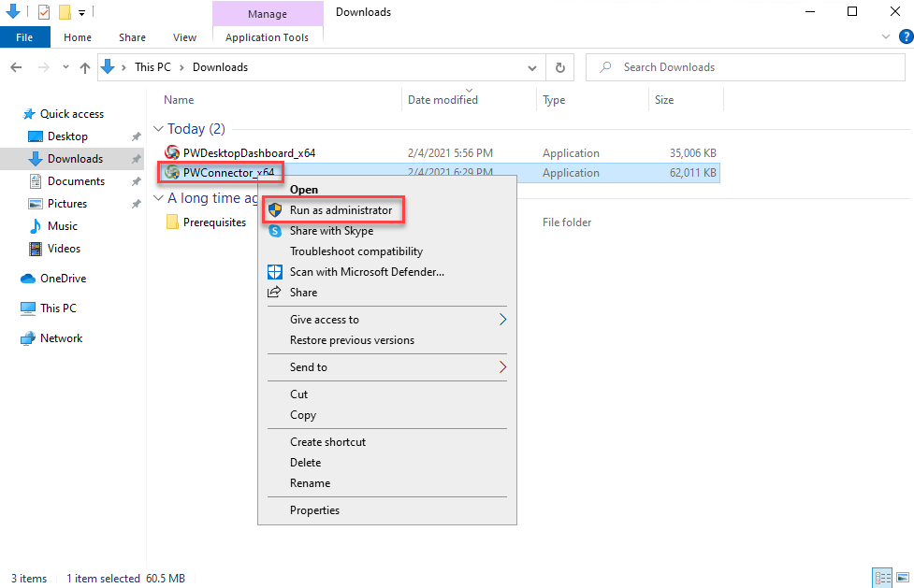The height and width of the screenshot is (588, 914).
Task: Navigate back with the Back arrow
Action: (16, 67)
